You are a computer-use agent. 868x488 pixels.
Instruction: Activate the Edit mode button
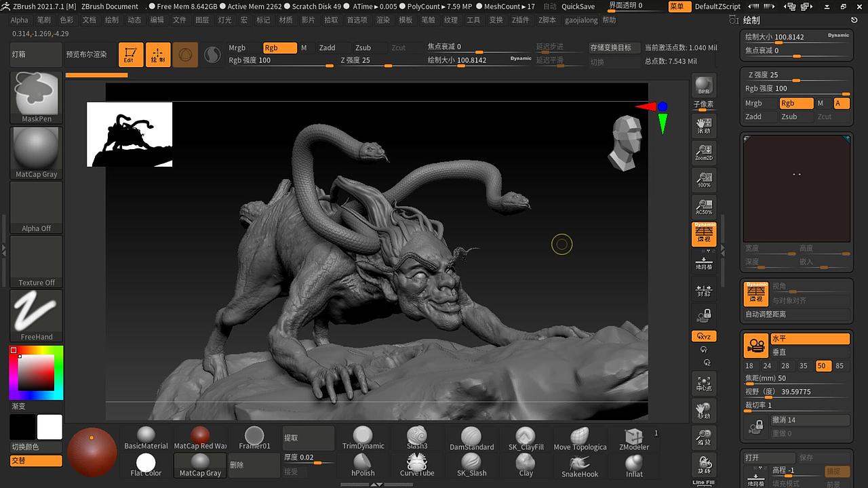[x=131, y=54]
